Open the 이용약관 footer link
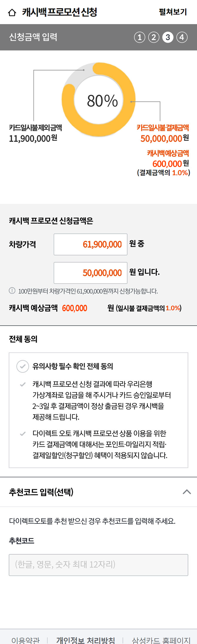The width and height of the screenshot is (197, 644). point(26,640)
